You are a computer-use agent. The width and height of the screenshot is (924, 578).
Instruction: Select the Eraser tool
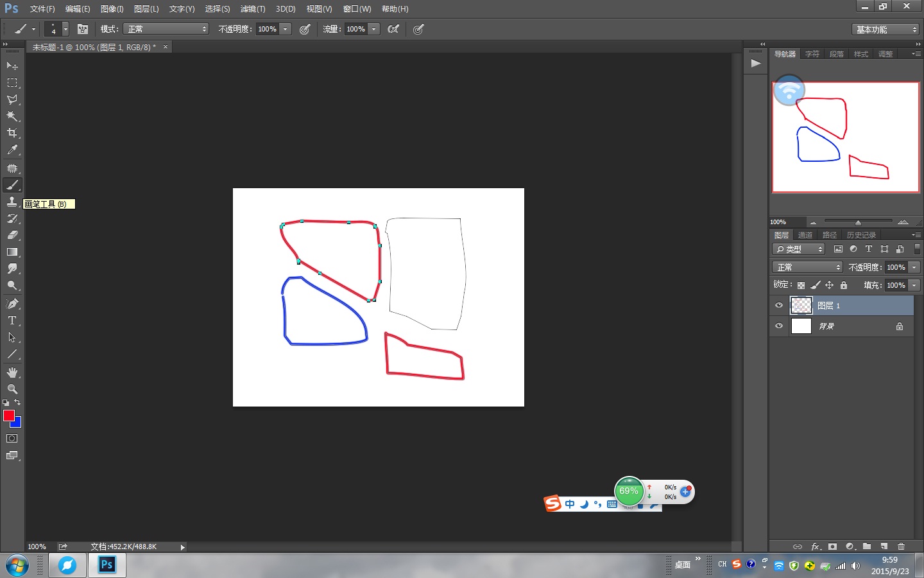tap(12, 235)
